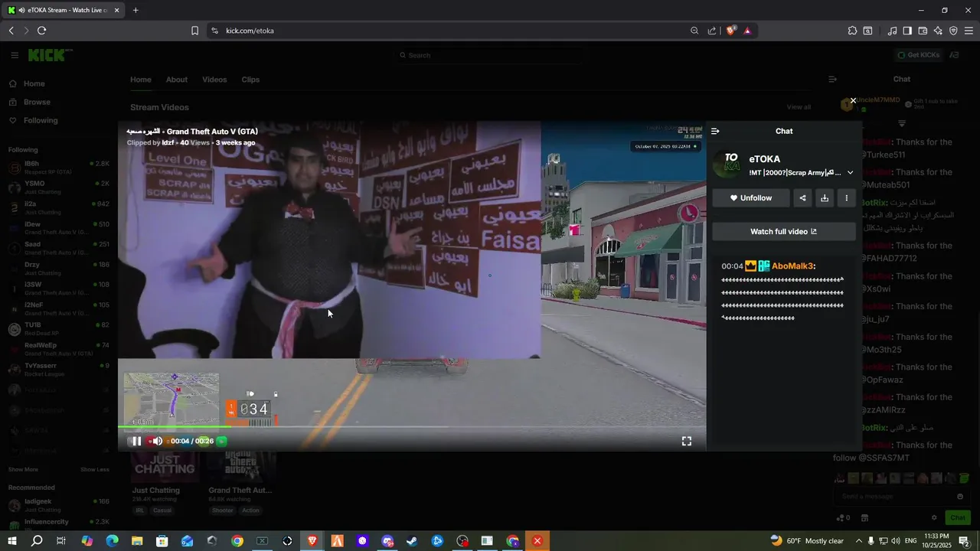Close the eTOKA Stream tab
This screenshot has width=980, height=551.
click(x=117, y=10)
